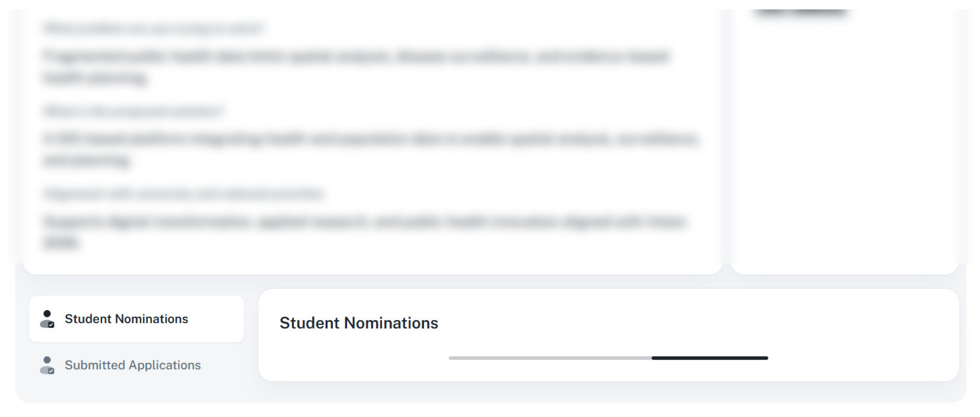Screen dimensions: 980x417
Task: Open the Submitted Applications sidebar tab
Action: pos(136,365)
